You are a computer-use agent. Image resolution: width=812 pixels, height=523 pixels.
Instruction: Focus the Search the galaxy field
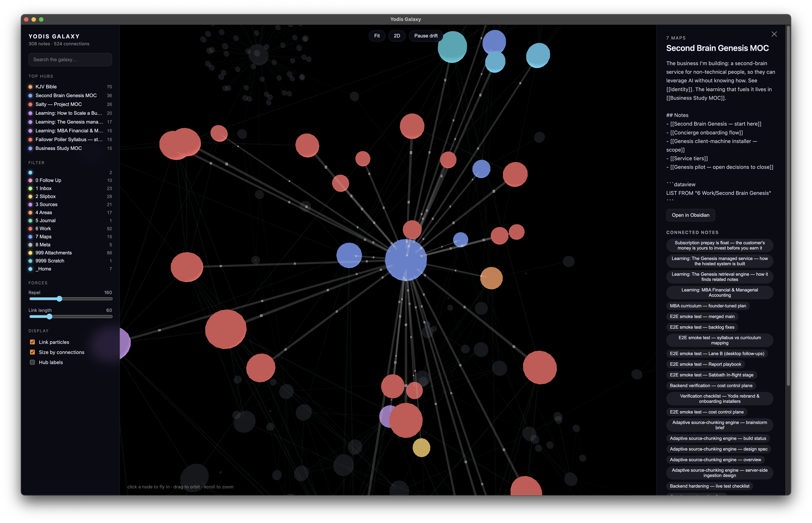(70, 60)
